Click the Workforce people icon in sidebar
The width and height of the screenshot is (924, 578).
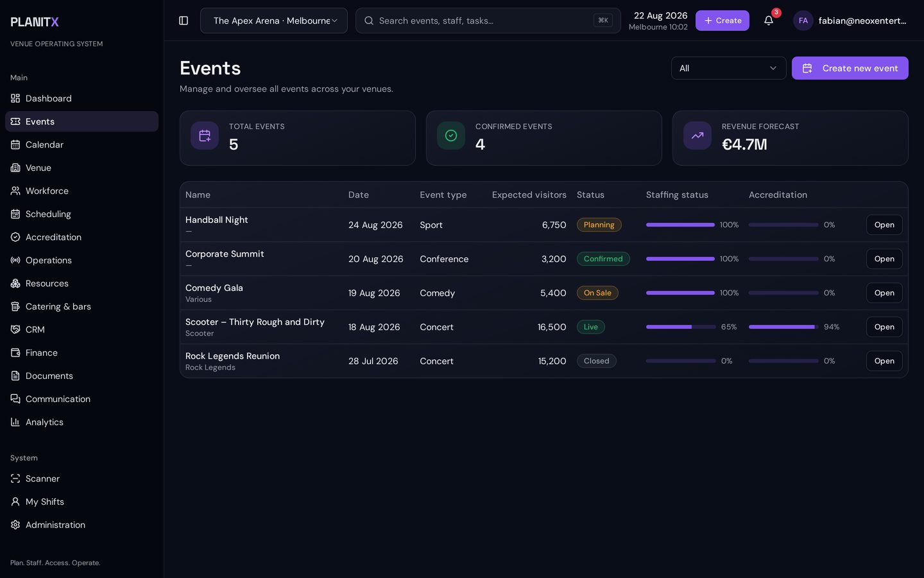click(x=15, y=191)
